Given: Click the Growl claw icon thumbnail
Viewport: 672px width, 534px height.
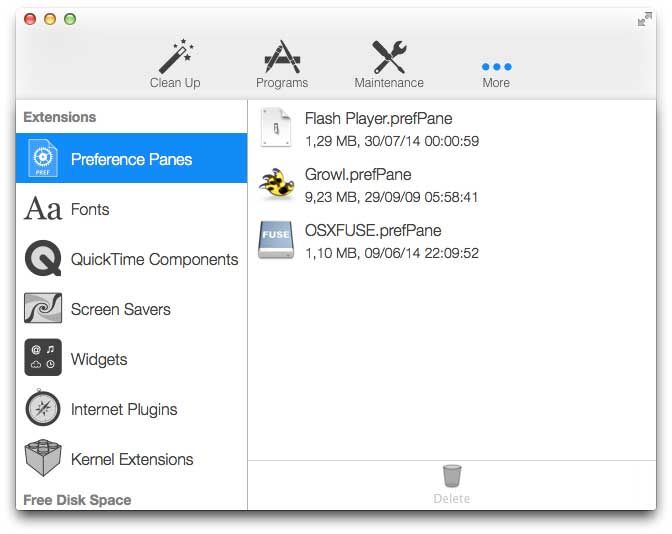Looking at the screenshot, I should (x=276, y=184).
